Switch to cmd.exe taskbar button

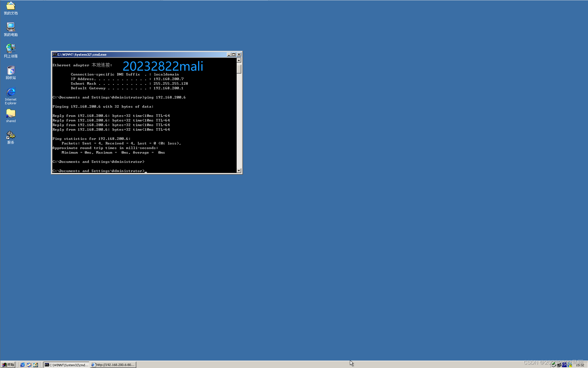click(66, 365)
